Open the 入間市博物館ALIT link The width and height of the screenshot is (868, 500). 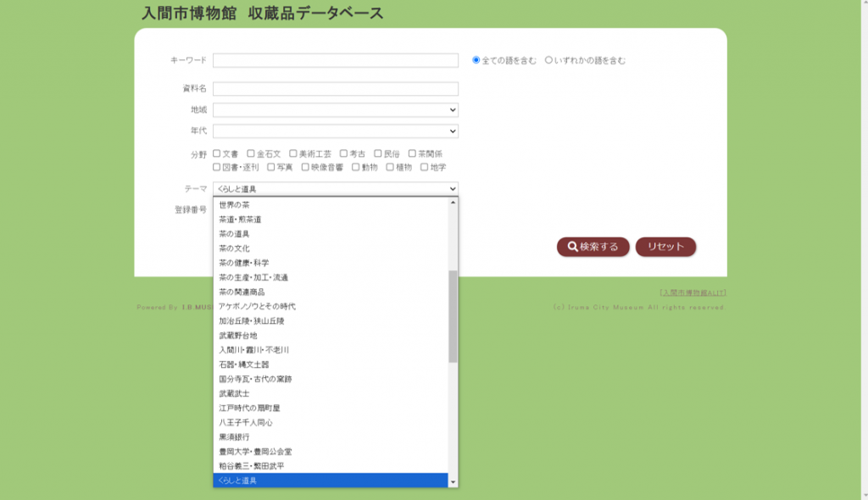pos(693,292)
